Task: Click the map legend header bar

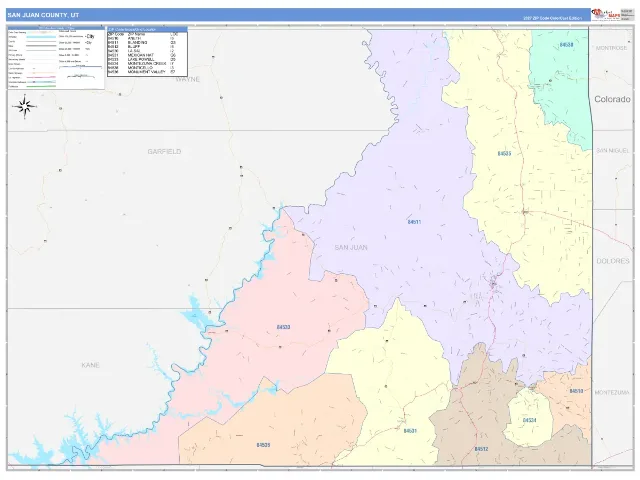Action: [x=56, y=28]
